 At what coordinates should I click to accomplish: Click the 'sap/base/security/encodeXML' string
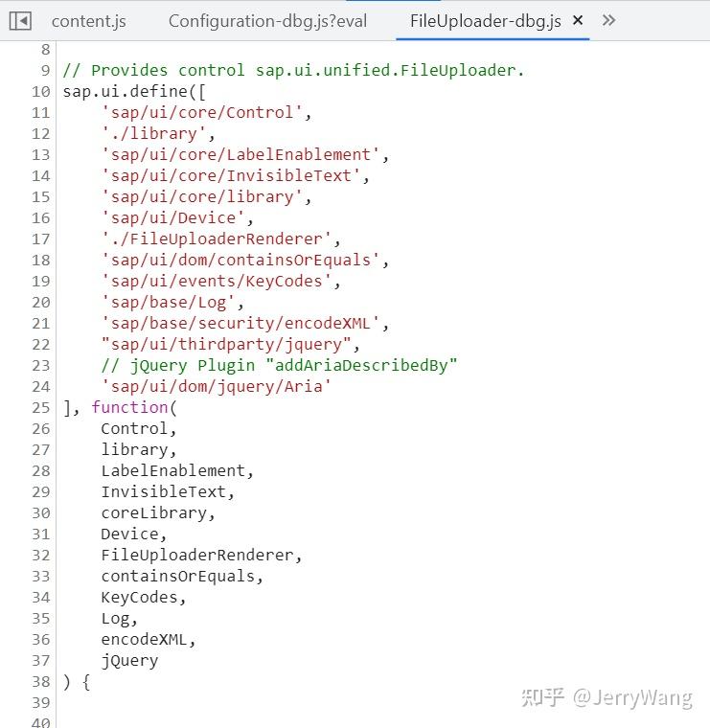[x=240, y=324]
